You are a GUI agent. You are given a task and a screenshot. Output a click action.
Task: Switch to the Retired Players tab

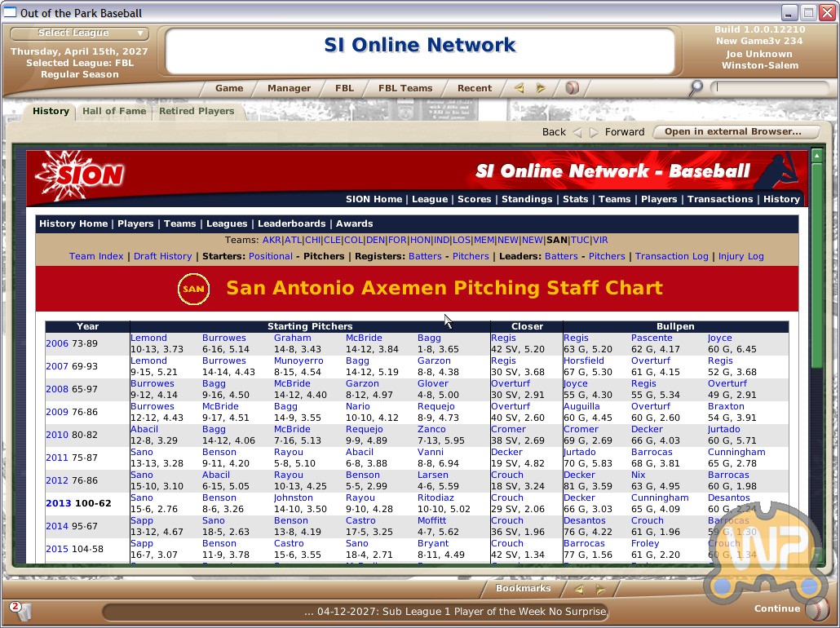(x=197, y=111)
